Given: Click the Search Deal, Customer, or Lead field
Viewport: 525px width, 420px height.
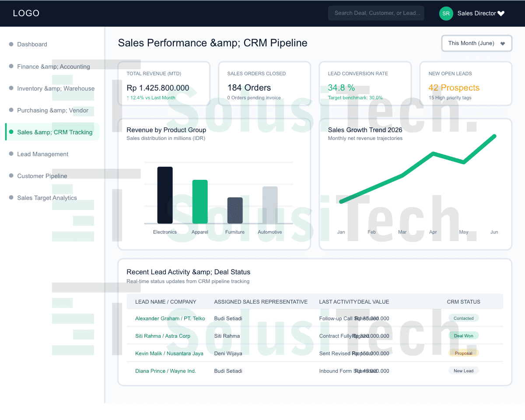Looking at the screenshot, I should tap(376, 13).
